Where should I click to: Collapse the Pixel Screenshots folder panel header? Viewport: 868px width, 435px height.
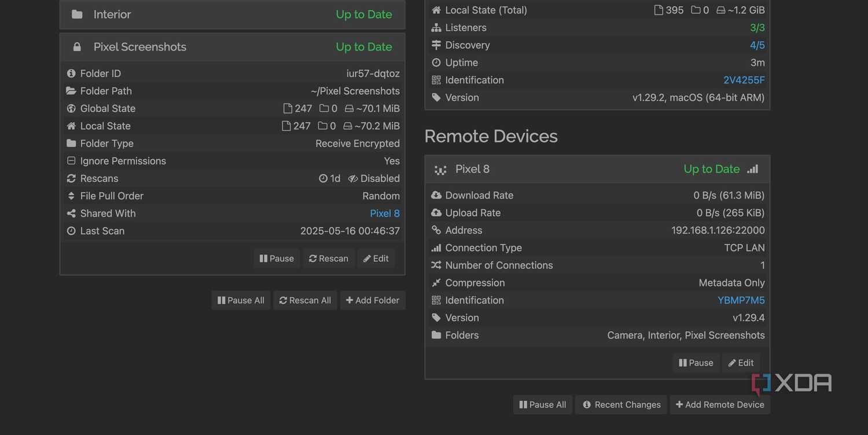(x=232, y=47)
